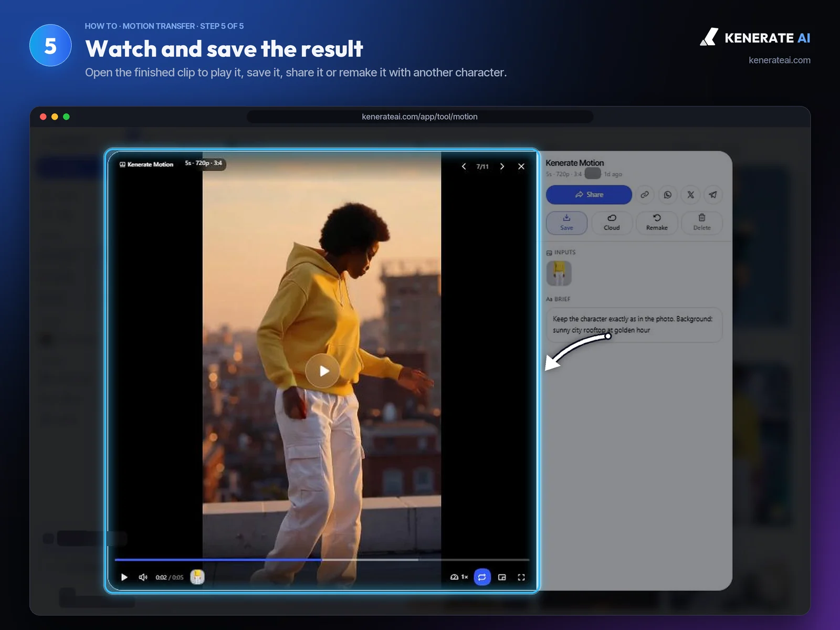Viewport: 840px width, 630px height.
Task: Share the clip on X
Action: 690,195
